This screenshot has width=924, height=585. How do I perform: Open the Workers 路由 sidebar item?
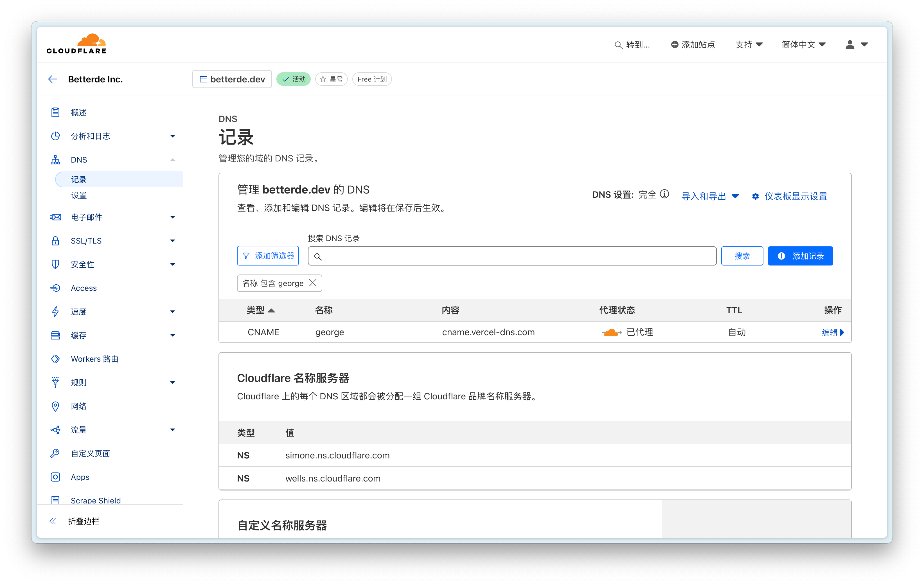(94, 359)
